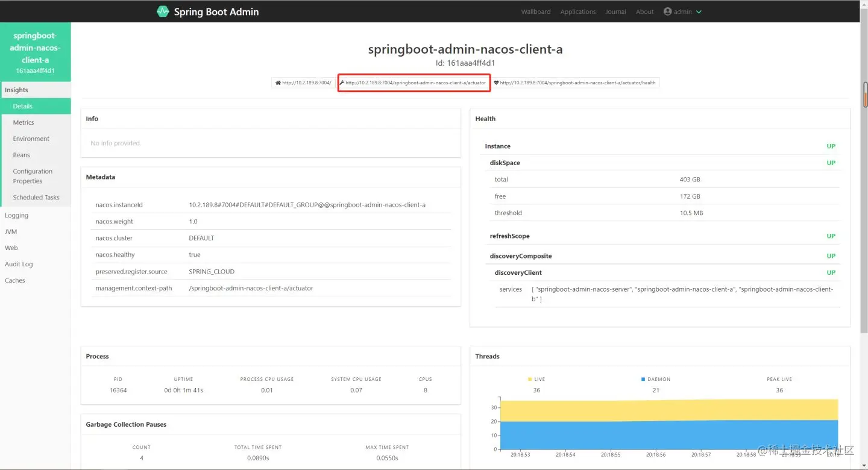Click the free disk value 172 GB
This screenshot has height=470, width=868.
click(x=690, y=196)
